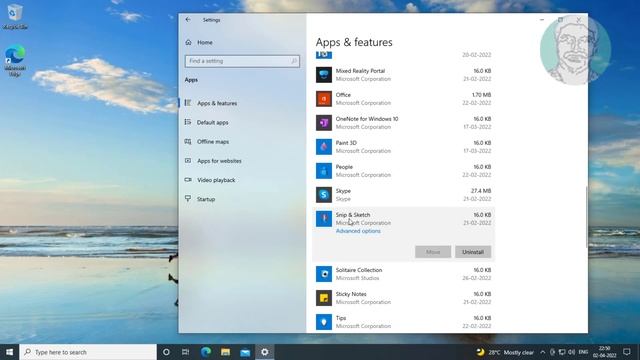Screen dimensions: 640x360
Task: Click the Tips app icon
Action: pyautogui.click(x=324, y=322)
